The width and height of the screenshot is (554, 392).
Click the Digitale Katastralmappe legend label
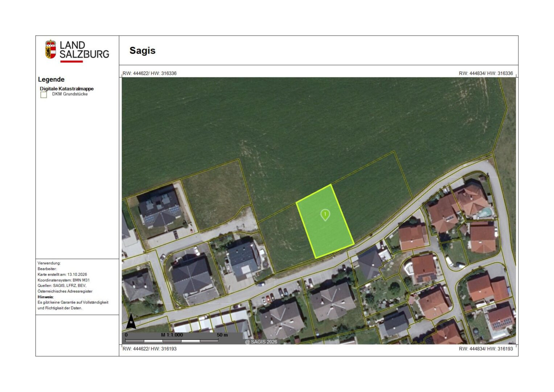click(67, 89)
